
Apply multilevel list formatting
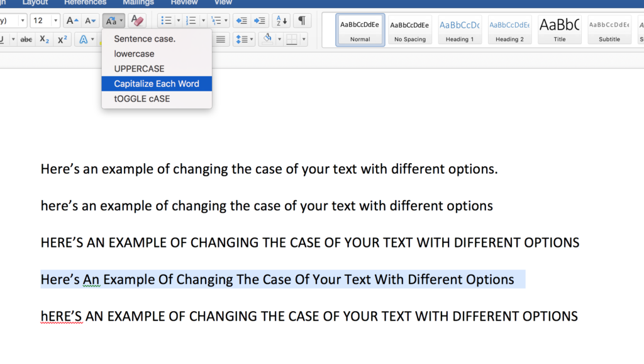(216, 21)
